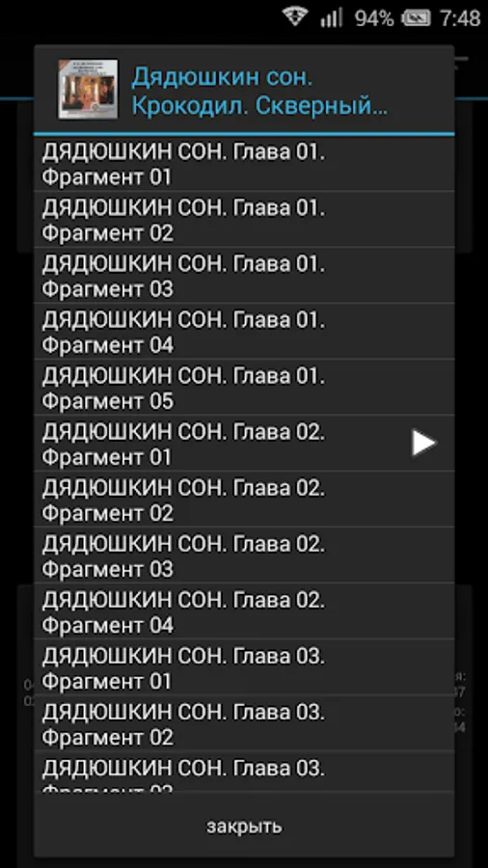
Task: Choose Глава 03. Фрагмент 01
Action: (x=244, y=666)
